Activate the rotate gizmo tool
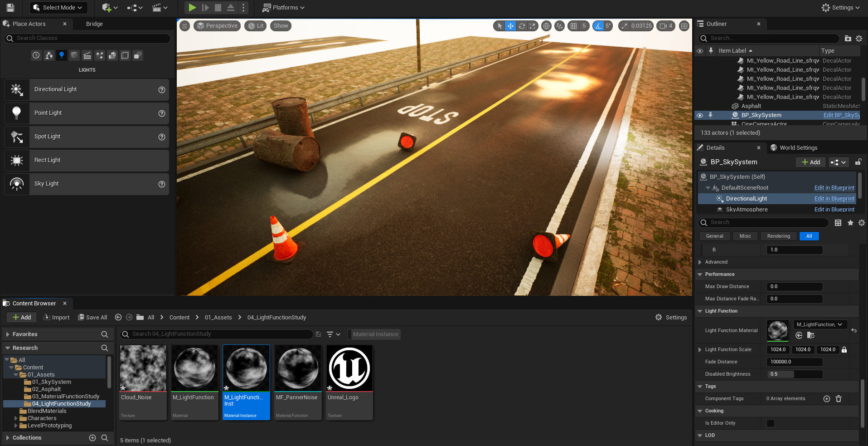The width and height of the screenshot is (868, 446). coord(522,26)
